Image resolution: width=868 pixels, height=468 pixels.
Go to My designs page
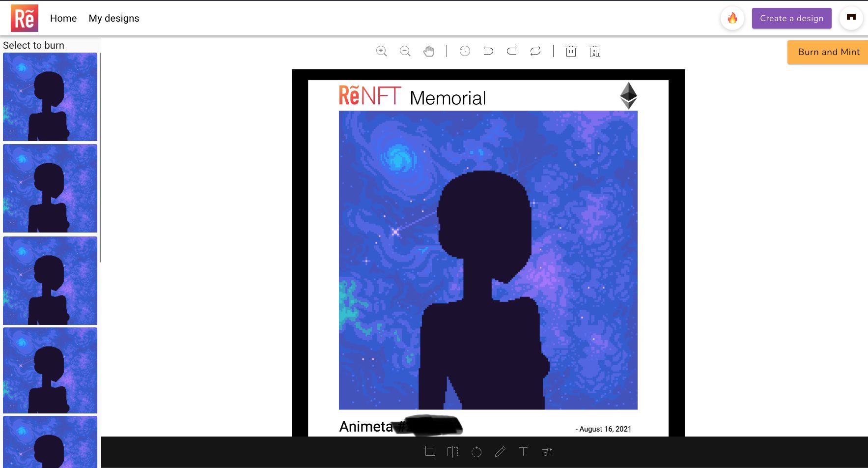tap(114, 18)
